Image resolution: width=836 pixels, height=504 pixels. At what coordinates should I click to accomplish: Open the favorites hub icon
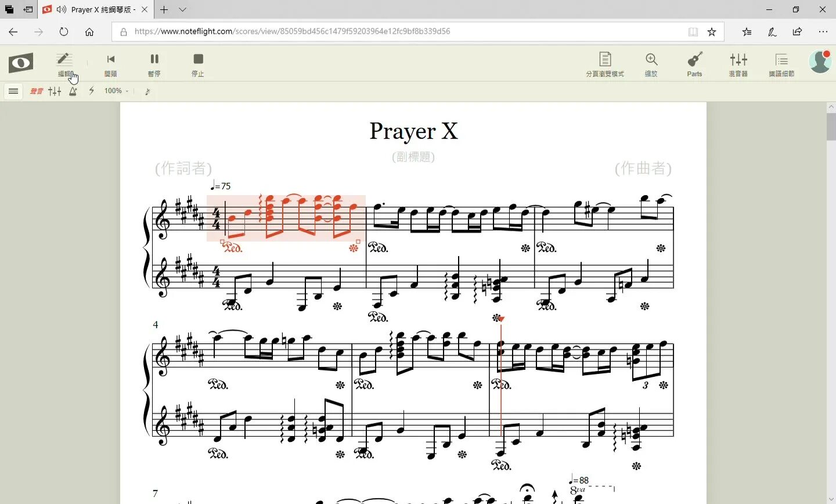[x=747, y=32]
